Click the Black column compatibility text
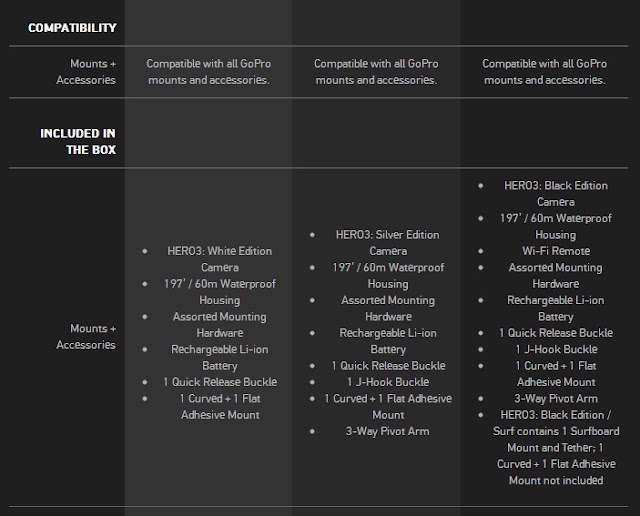640x516 pixels. 544,72
